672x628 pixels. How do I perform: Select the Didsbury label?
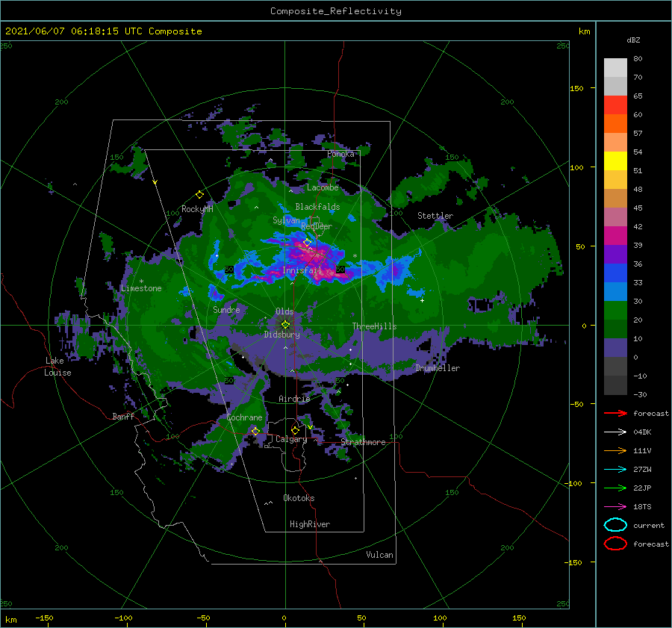281,335
